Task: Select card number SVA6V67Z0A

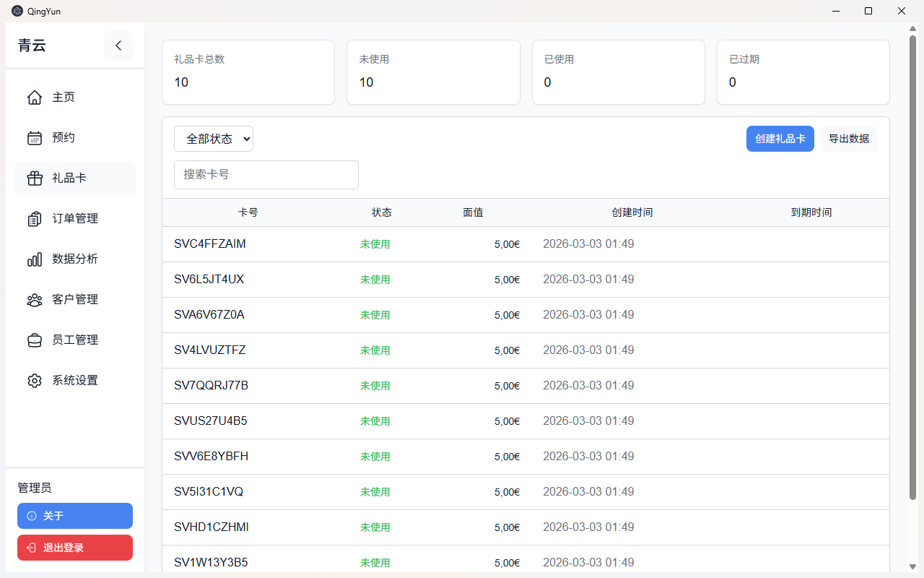Action: tap(209, 315)
